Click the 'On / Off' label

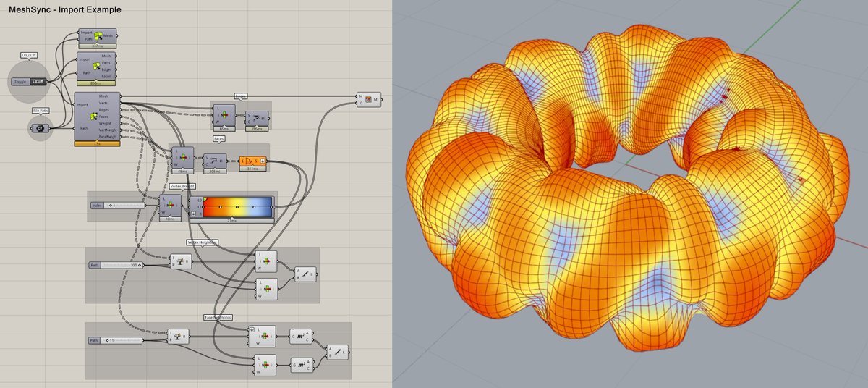click(x=30, y=55)
